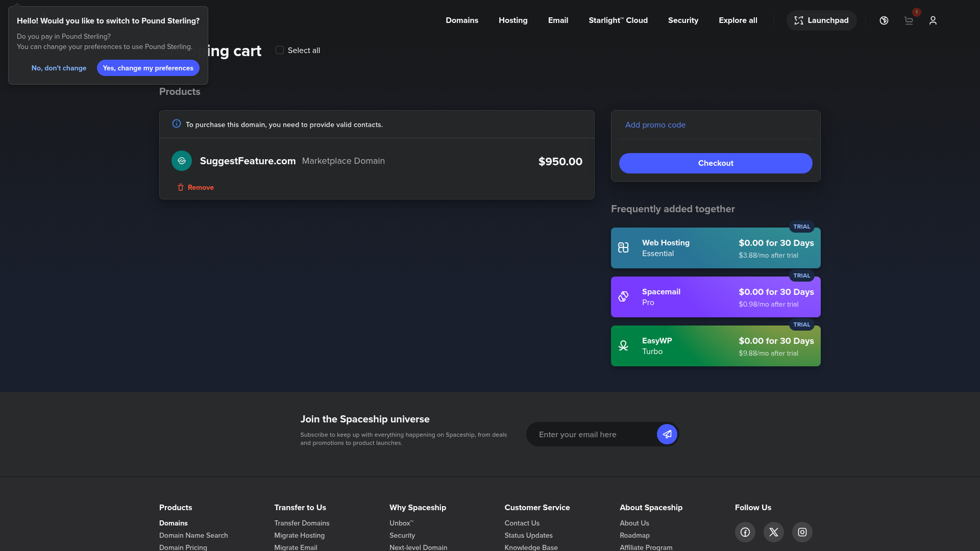Open the Hosting menu
The height and width of the screenshot is (551, 980).
513,20
